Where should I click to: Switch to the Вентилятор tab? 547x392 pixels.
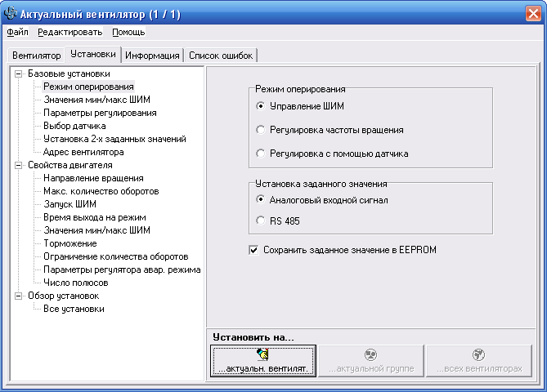coord(36,56)
